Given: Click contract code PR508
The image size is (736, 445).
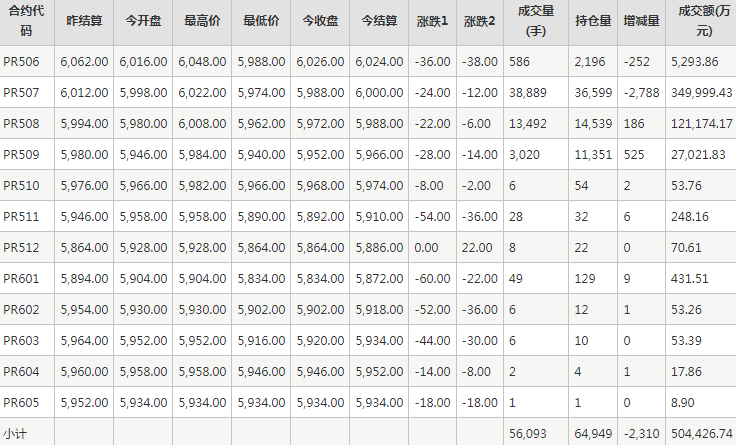Looking at the screenshot, I should [x=21, y=123].
